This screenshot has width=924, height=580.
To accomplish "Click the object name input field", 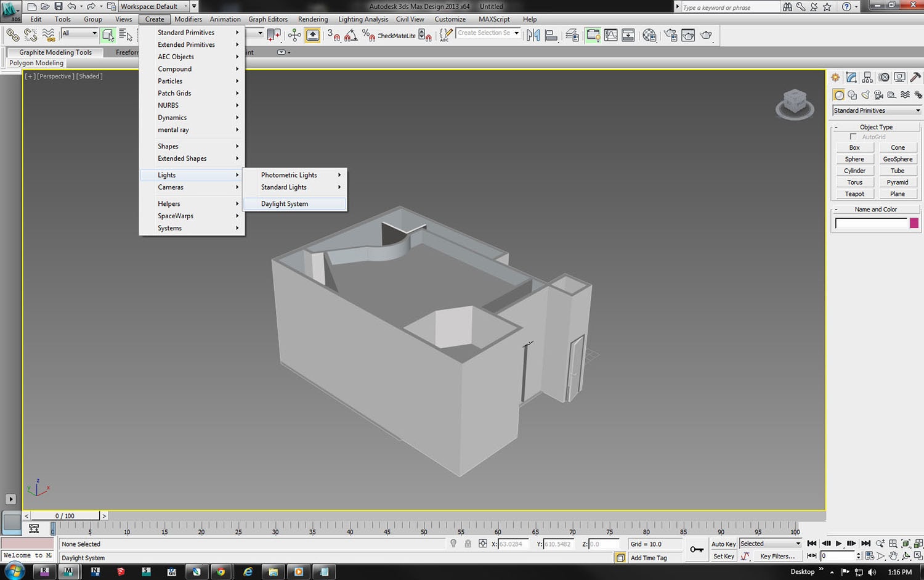I will (x=871, y=223).
